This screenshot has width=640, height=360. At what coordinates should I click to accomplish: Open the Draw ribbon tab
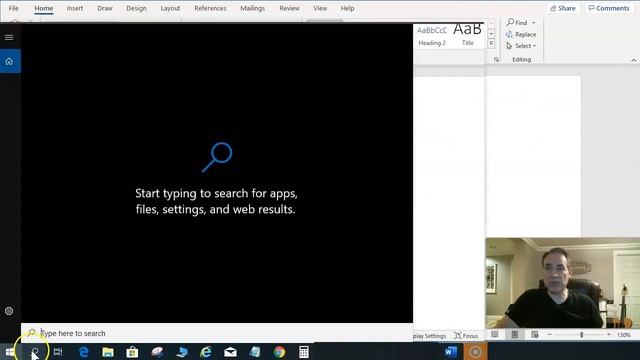click(105, 8)
